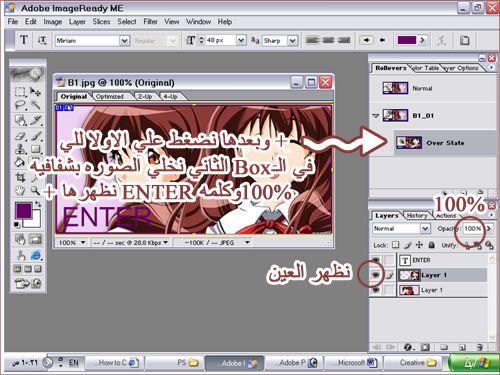Screen dimensions: 500x375
Task: Select the Over State rollover entry
Action: pos(445,143)
